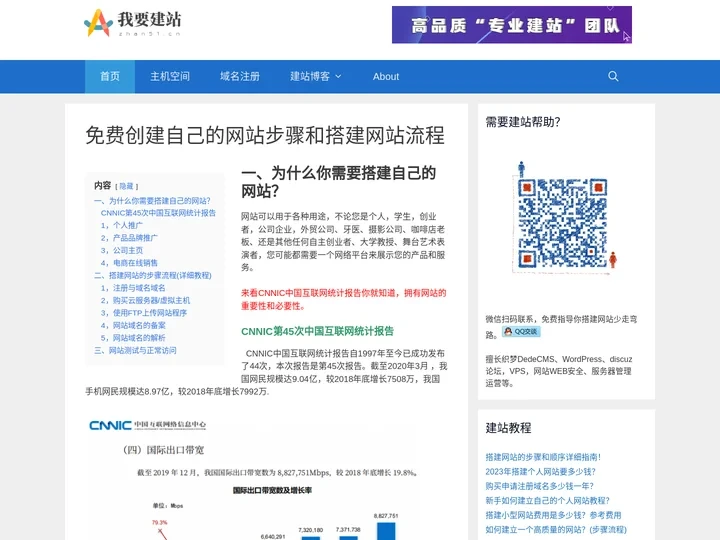
Task: Open 新手如何建立自己的个人网站教程? link
Action: (547, 501)
